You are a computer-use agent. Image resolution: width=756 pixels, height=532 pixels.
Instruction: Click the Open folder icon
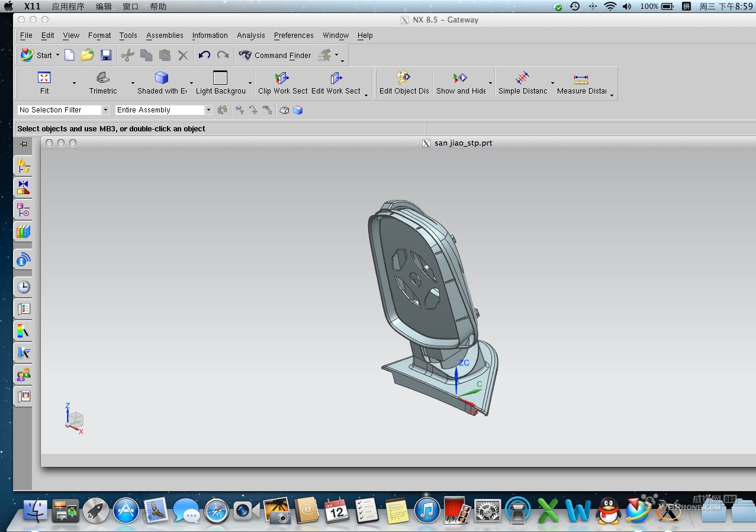point(88,55)
